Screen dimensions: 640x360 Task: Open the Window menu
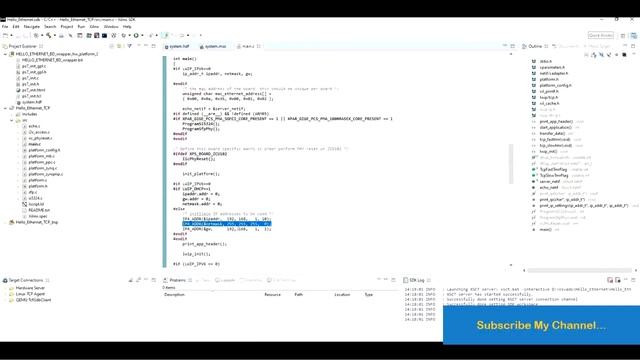click(111, 27)
